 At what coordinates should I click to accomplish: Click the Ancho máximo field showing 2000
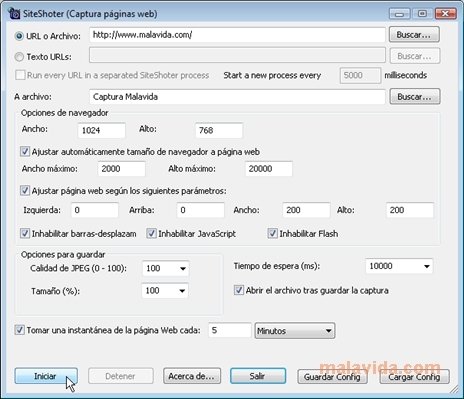click(x=121, y=169)
